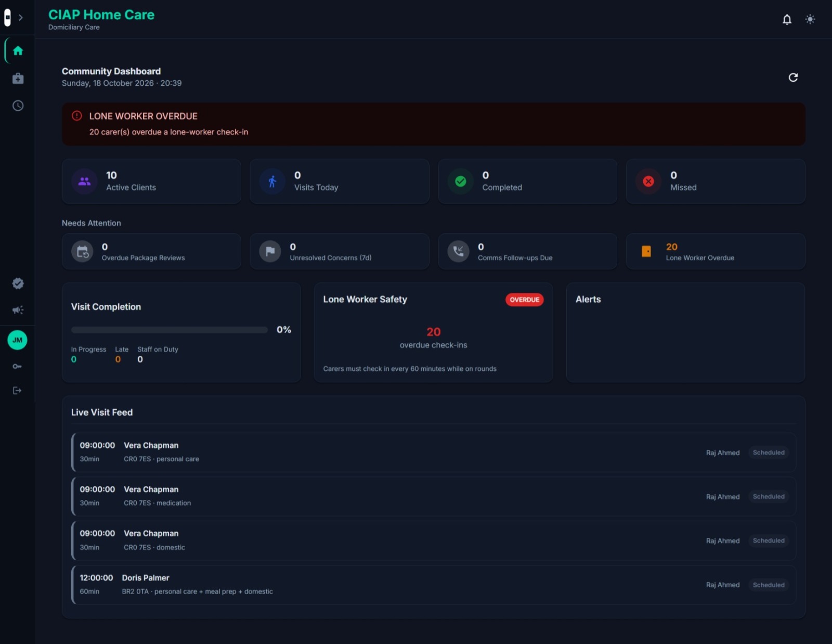Click Scheduled badge on Vera Chapman domestic visit
The image size is (832, 644).
point(769,541)
